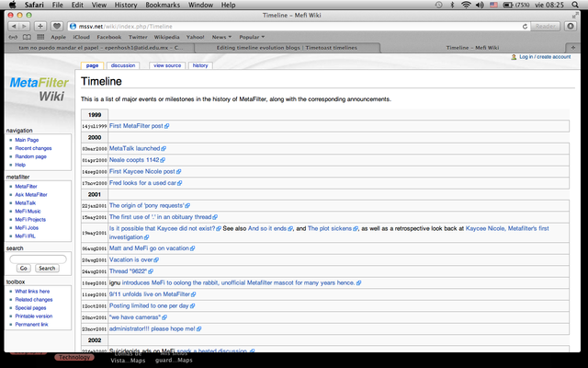This screenshot has width=588, height=368.
Task: Open the Apple menu
Action: click(12, 5)
